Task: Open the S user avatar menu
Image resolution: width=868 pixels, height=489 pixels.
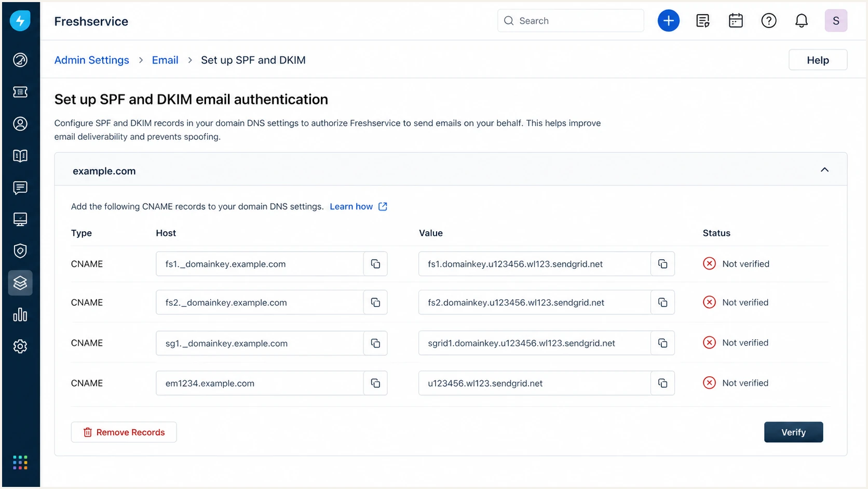Action: click(836, 21)
